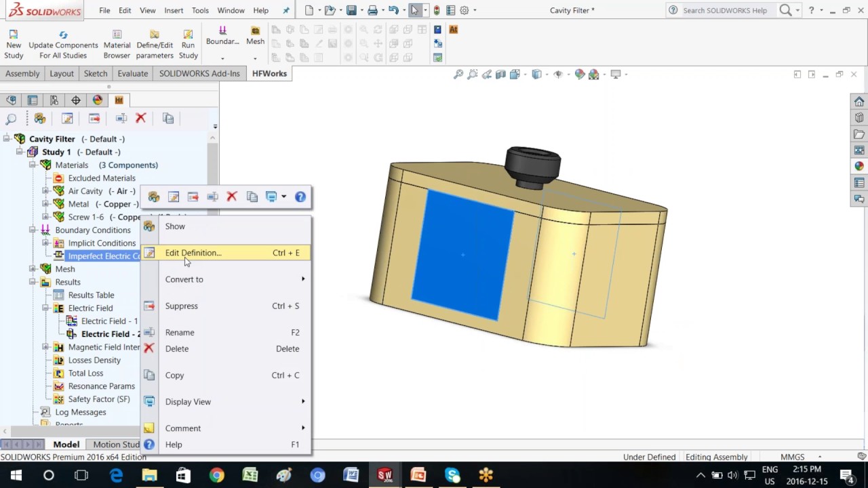Open the New document icon
The height and width of the screenshot is (488, 868).
click(x=309, y=10)
